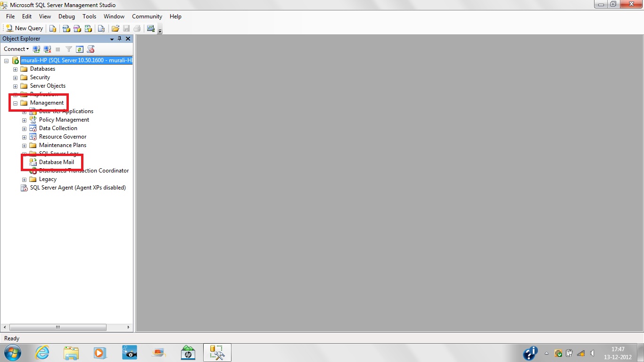Open the Debug menu
This screenshot has width=644, height=362.
coord(66,16)
